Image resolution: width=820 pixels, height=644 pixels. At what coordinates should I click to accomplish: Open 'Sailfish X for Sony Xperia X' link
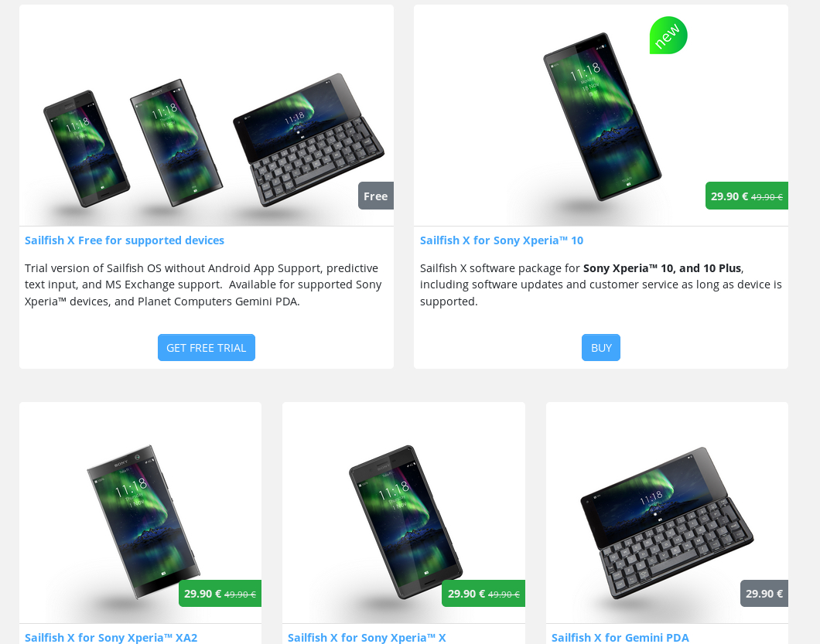click(x=367, y=638)
